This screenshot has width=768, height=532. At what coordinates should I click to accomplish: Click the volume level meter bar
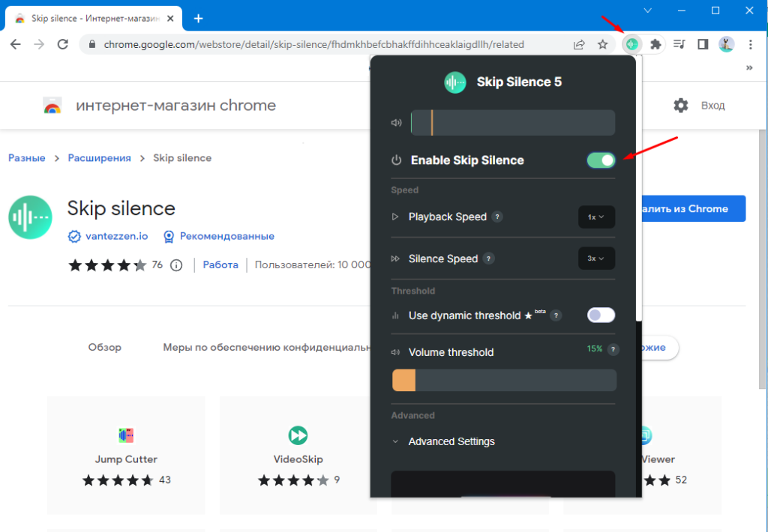pos(513,122)
